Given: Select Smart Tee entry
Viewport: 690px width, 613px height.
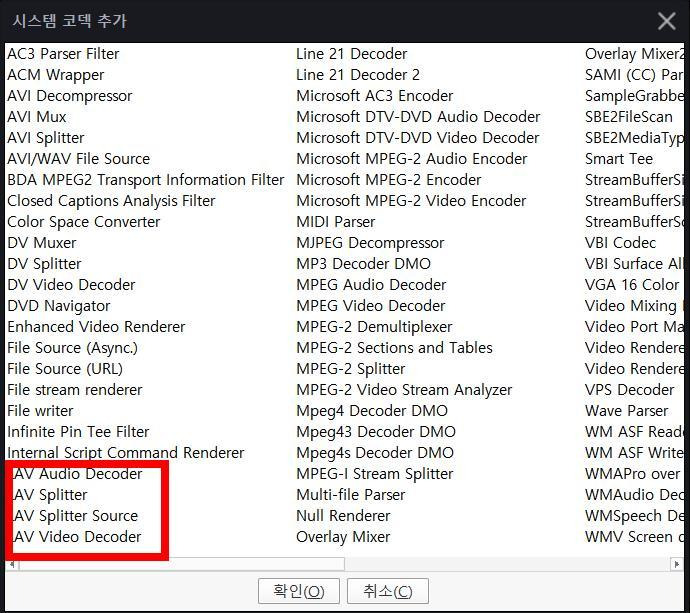Looking at the screenshot, I should click(x=619, y=159).
